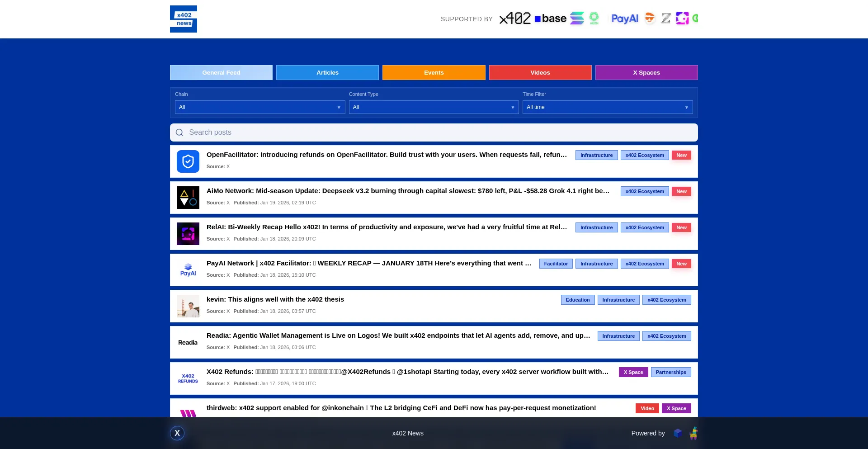
Task: Open the Chain filter dropdown
Action: point(259,107)
